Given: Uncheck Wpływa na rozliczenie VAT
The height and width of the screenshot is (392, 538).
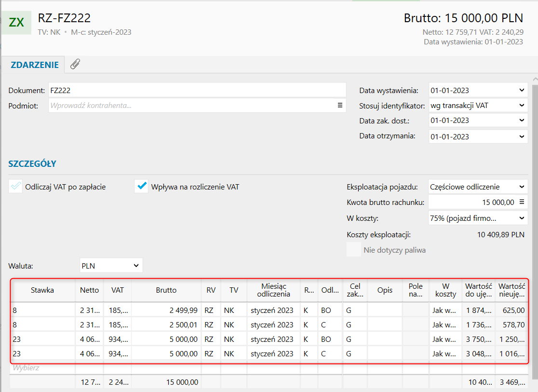Looking at the screenshot, I should (141, 187).
